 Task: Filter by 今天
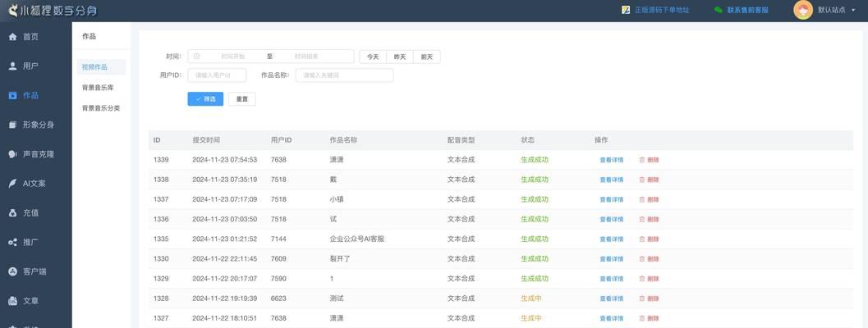tap(373, 57)
